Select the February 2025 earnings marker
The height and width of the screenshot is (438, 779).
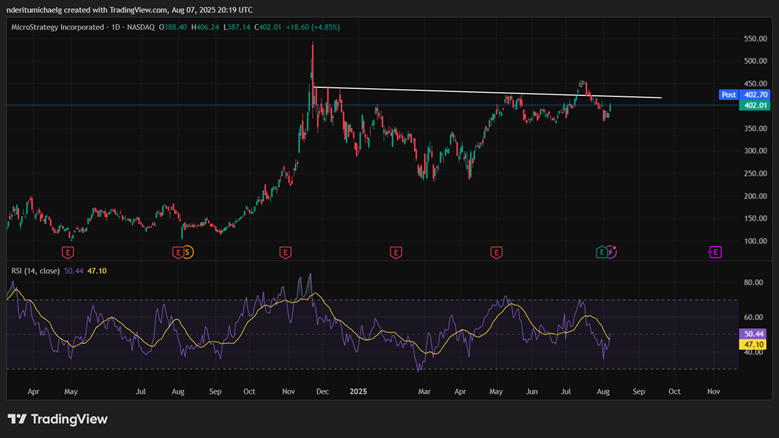[396, 252]
